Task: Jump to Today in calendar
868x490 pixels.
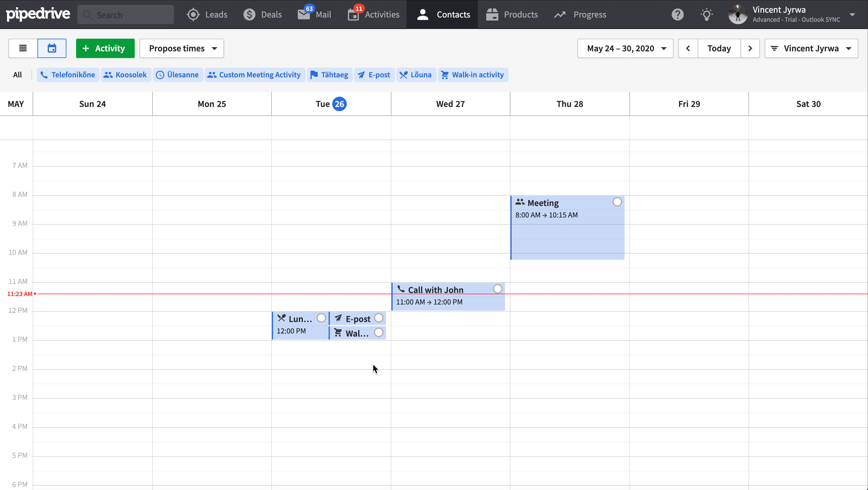Action: (x=719, y=48)
